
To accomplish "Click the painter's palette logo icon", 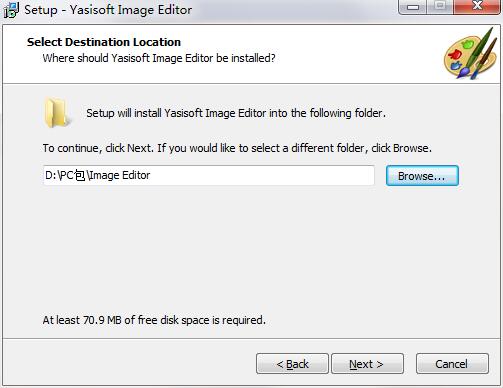I will tap(471, 54).
